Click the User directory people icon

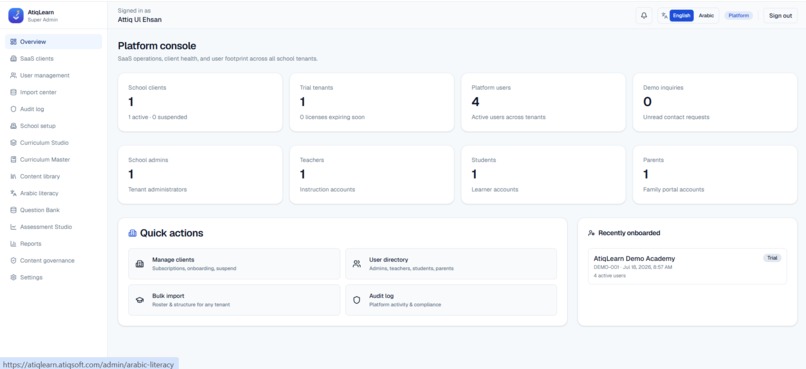[x=356, y=264]
